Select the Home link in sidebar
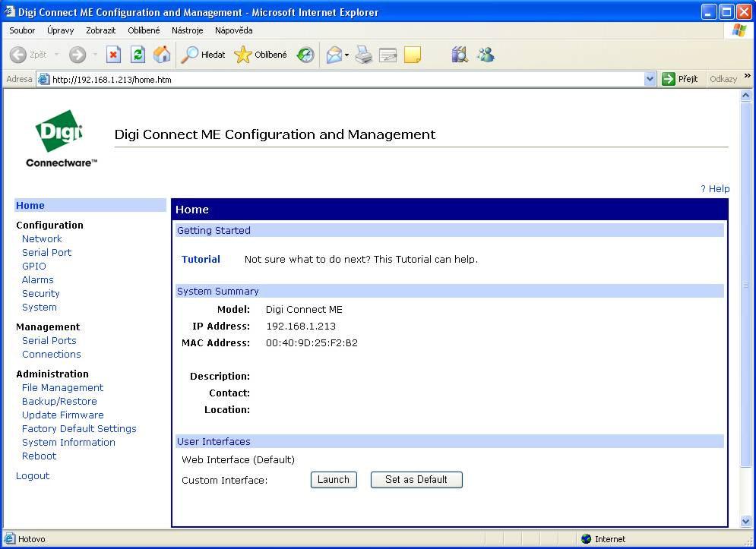Viewport: 756px width, 549px height. click(x=30, y=205)
